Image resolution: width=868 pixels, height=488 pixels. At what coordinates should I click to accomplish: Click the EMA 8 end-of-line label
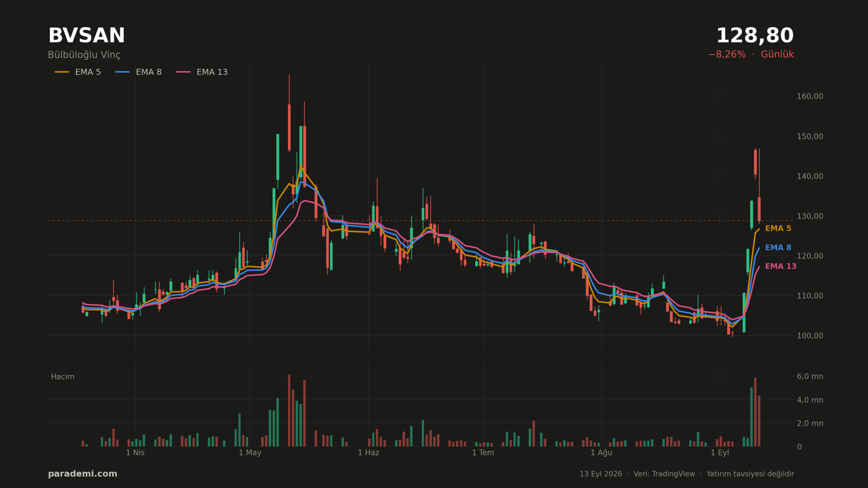pyautogui.click(x=778, y=248)
